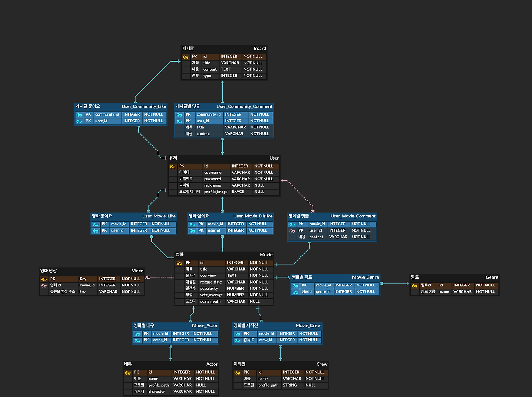
Task: Select the yellow key icon in the Movie id row
Action: click(x=179, y=264)
